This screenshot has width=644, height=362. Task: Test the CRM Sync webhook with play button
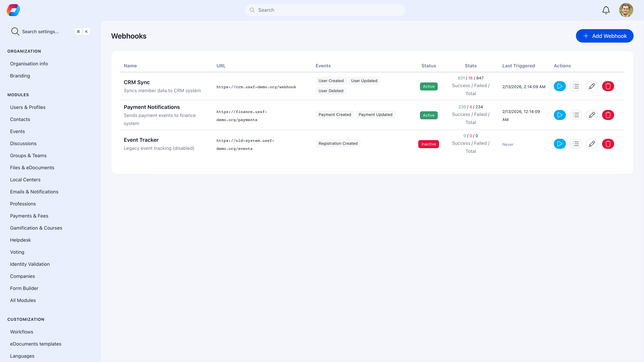pyautogui.click(x=560, y=86)
